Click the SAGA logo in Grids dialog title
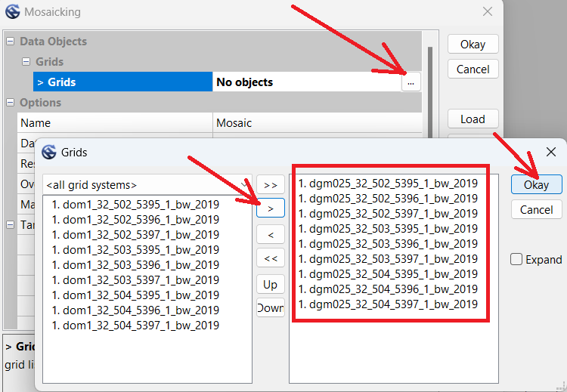The height and width of the screenshot is (392, 567). (x=49, y=153)
